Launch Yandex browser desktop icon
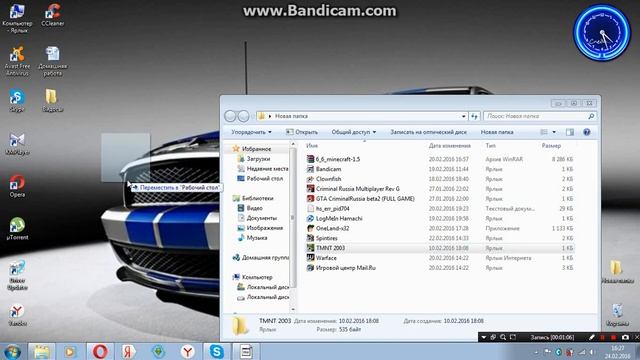 pos(17,315)
